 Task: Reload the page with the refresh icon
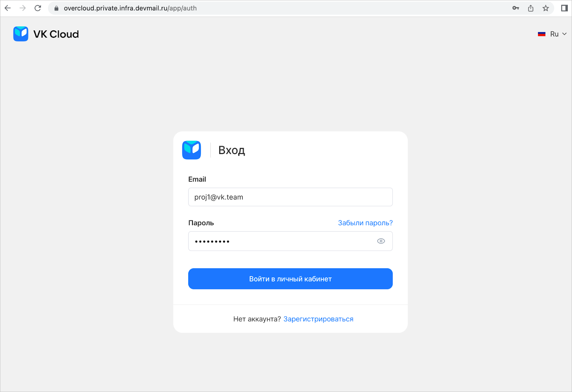(38, 8)
